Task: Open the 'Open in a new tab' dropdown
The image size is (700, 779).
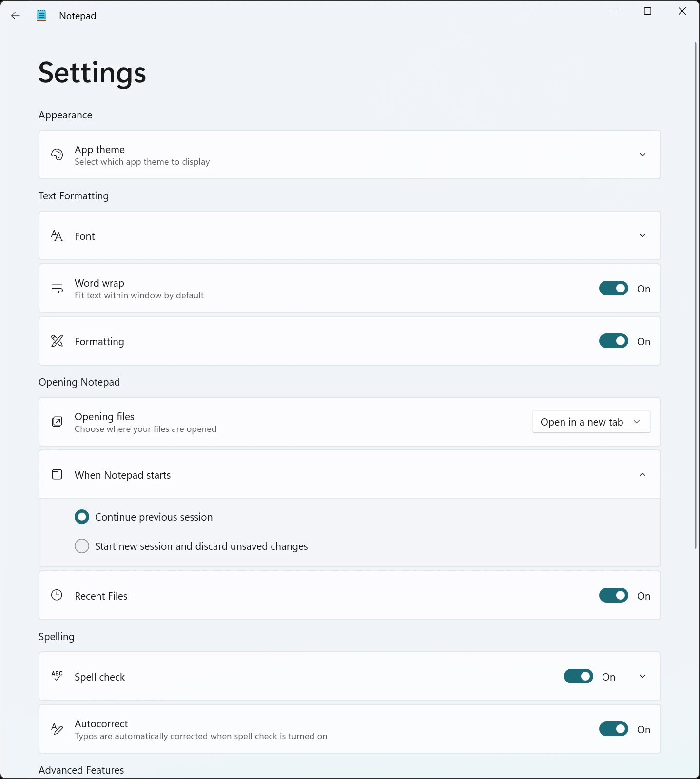Action: coord(591,422)
